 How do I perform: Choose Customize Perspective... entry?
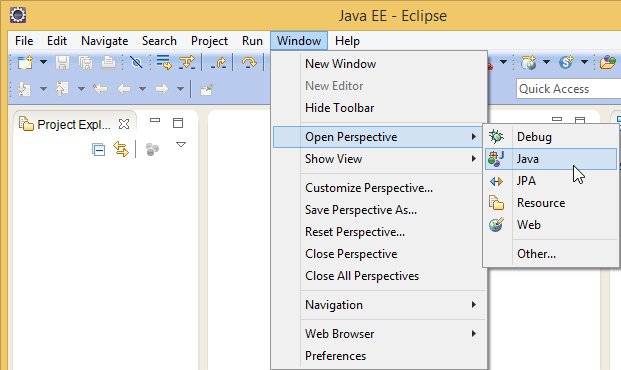click(x=379, y=188)
